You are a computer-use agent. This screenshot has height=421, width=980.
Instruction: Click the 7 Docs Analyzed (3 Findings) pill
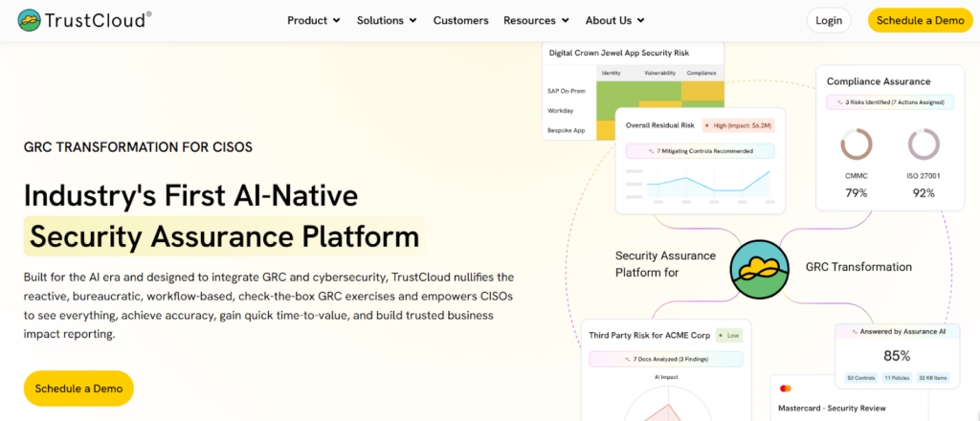tap(666, 359)
